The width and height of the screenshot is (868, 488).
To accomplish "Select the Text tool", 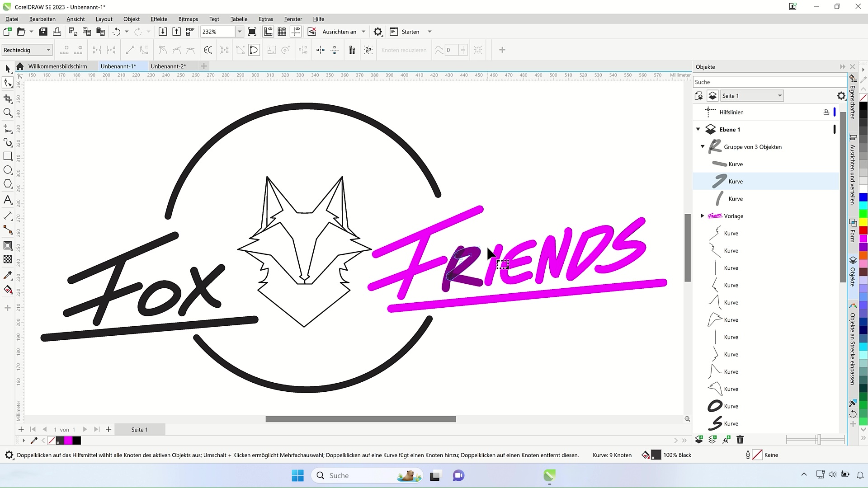I will (x=8, y=200).
